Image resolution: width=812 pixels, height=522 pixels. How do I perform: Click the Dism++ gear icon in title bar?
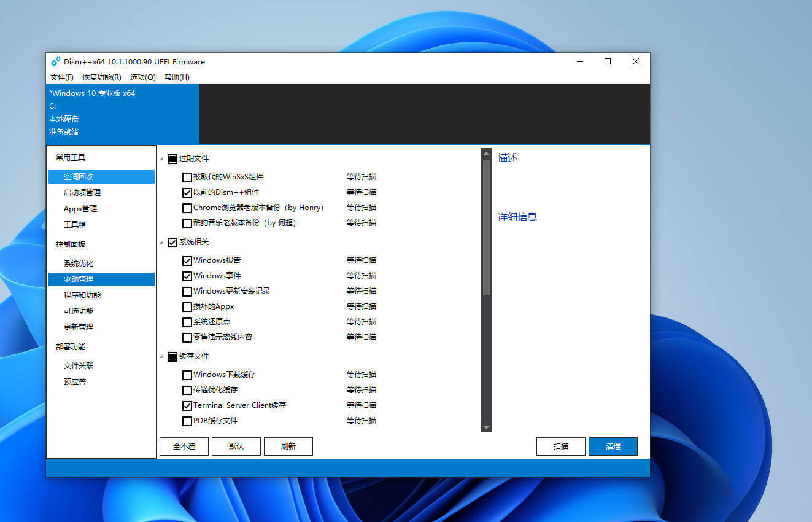point(56,61)
